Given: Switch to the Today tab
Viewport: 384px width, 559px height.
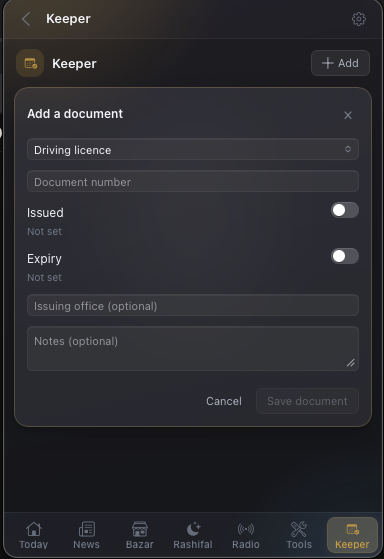Looking at the screenshot, I should 34,535.
